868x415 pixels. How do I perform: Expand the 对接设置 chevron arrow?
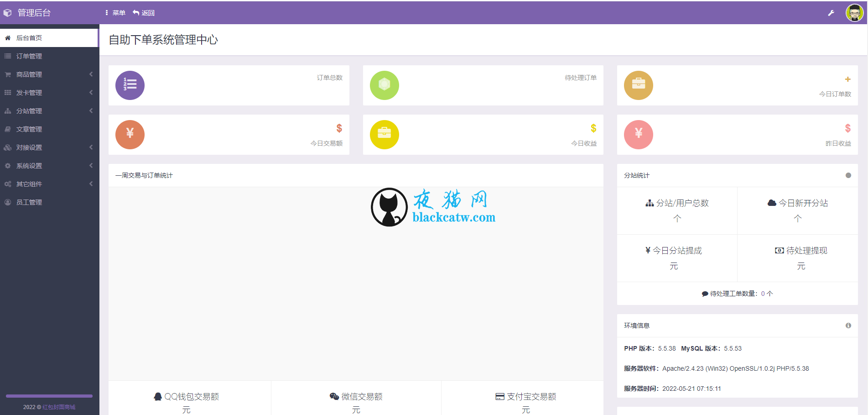coord(91,147)
